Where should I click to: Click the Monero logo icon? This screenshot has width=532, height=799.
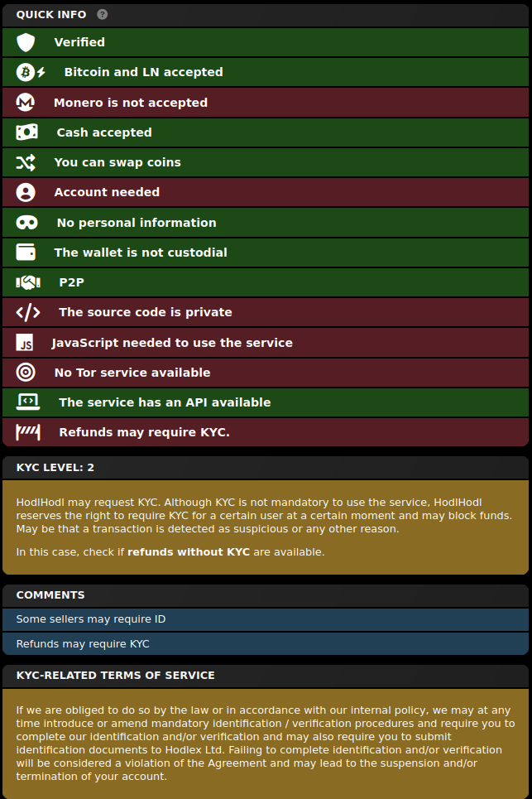pyautogui.click(x=26, y=103)
